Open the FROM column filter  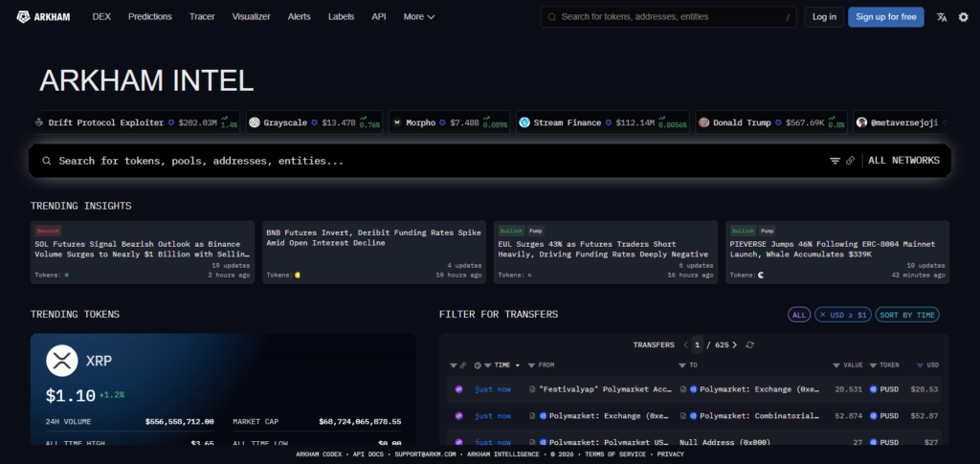pyautogui.click(x=531, y=365)
